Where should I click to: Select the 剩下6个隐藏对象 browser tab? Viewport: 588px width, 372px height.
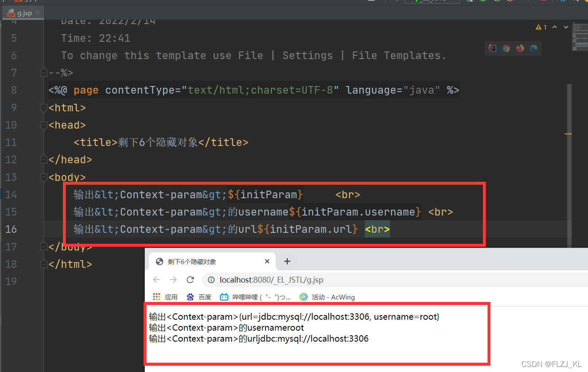(x=212, y=261)
